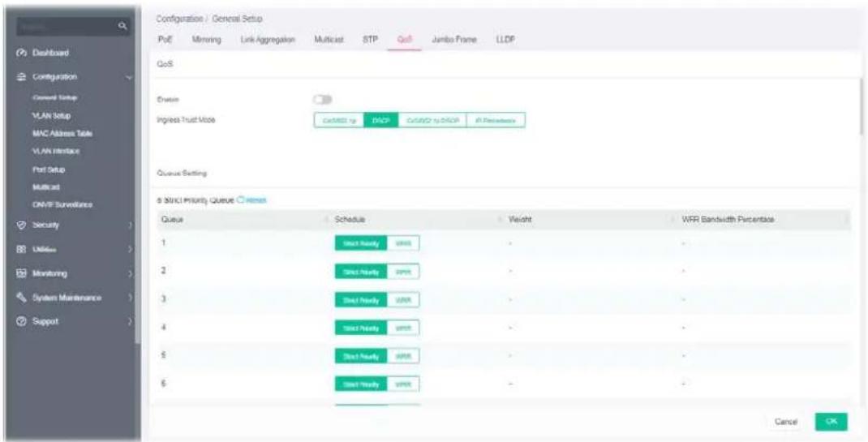Expand the Utilities menu chevron

pos(130,250)
